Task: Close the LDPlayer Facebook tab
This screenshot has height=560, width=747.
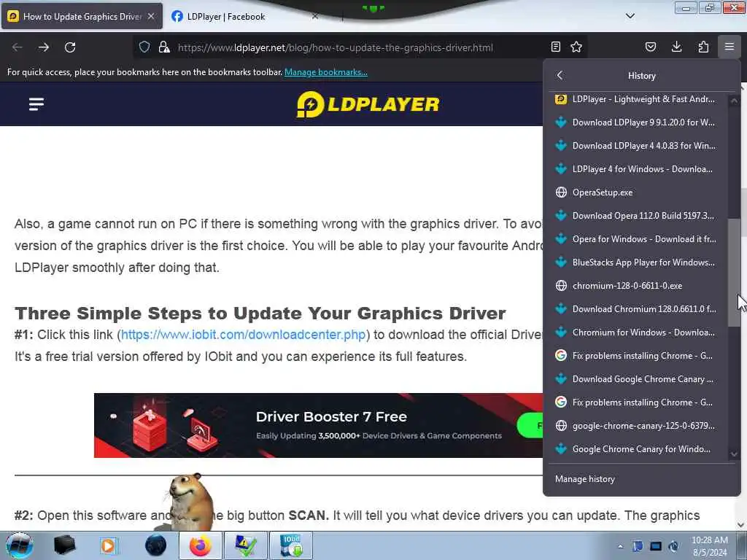Action: pyautogui.click(x=315, y=16)
